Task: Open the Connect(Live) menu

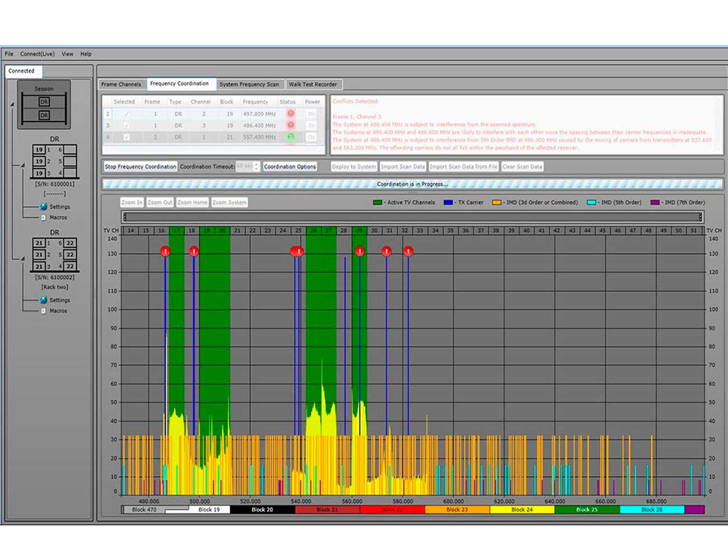Action: [x=37, y=54]
